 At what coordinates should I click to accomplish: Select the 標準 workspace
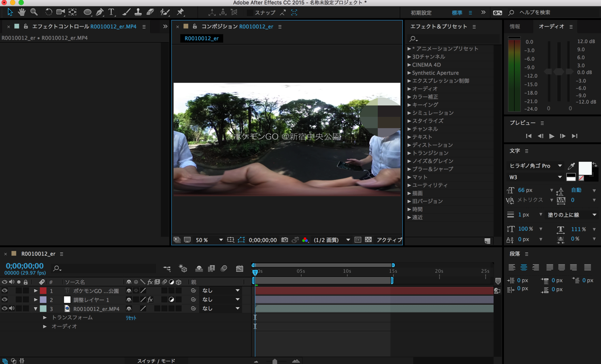click(x=457, y=13)
